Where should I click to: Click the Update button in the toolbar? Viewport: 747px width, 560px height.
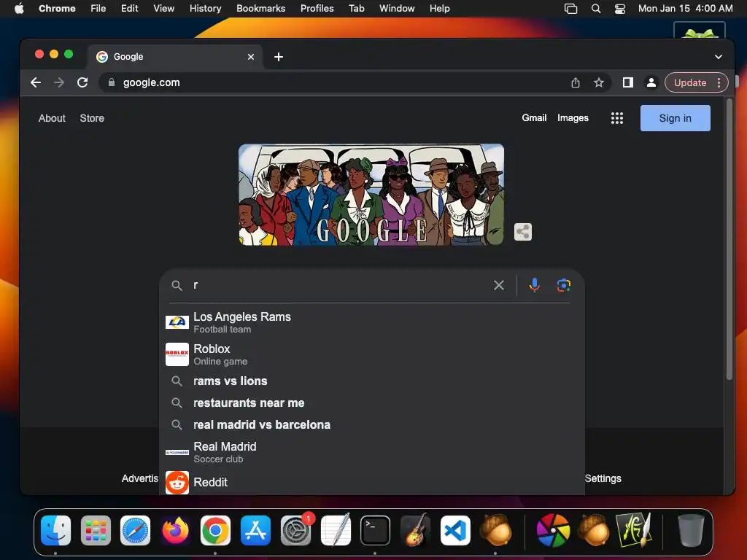click(x=690, y=82)
